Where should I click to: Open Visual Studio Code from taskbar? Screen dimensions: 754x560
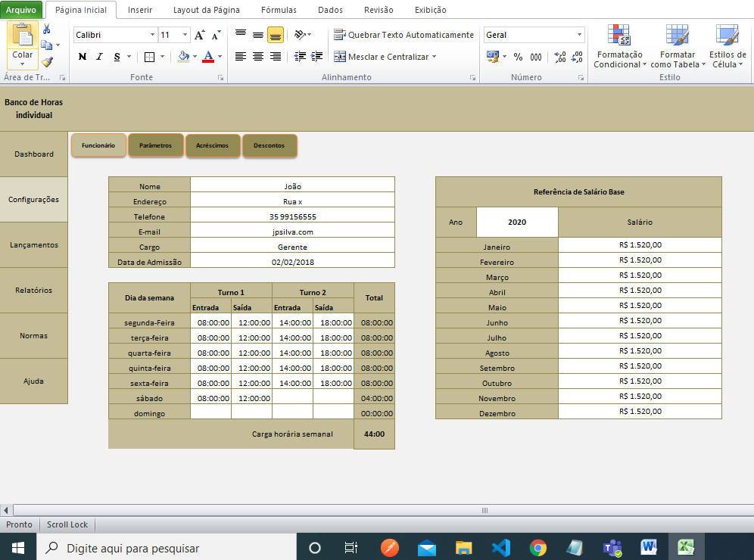click(500, 547)
